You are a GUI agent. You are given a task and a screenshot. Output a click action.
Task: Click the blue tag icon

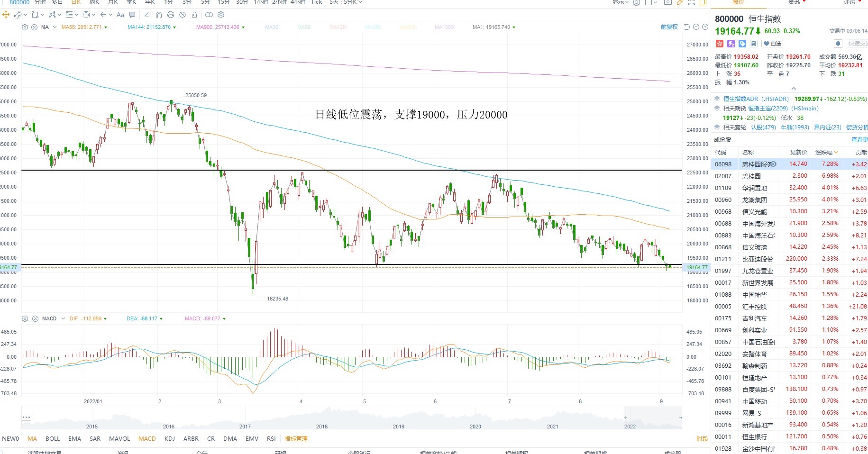742,44
